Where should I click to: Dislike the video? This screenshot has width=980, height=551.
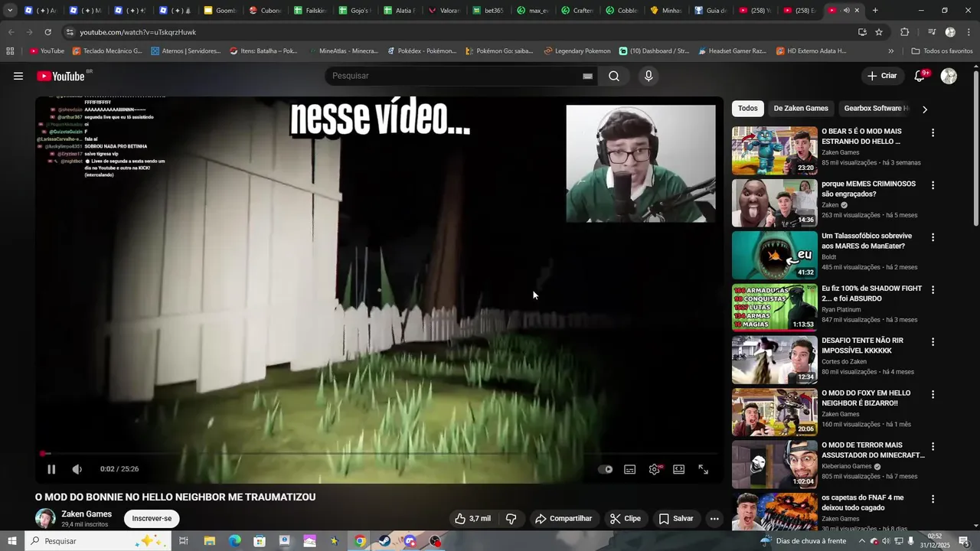click(511, 518)
